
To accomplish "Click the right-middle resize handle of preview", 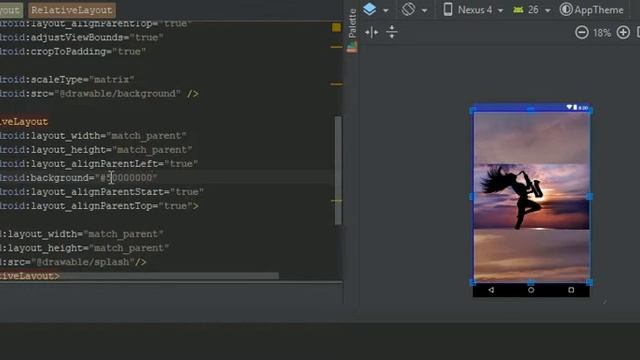I will [x=589, y=196].
